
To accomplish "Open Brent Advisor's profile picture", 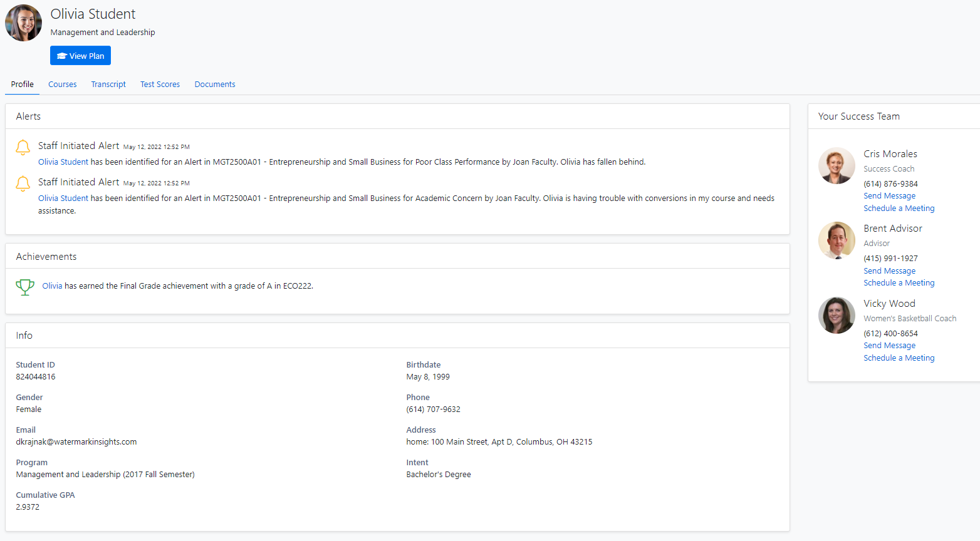I will 837,240.
